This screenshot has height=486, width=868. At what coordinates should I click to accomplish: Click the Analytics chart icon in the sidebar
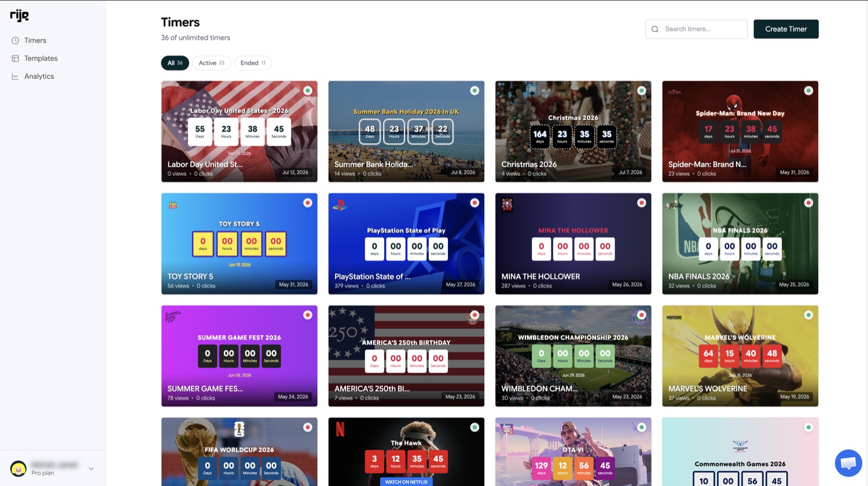pos(15,76)
